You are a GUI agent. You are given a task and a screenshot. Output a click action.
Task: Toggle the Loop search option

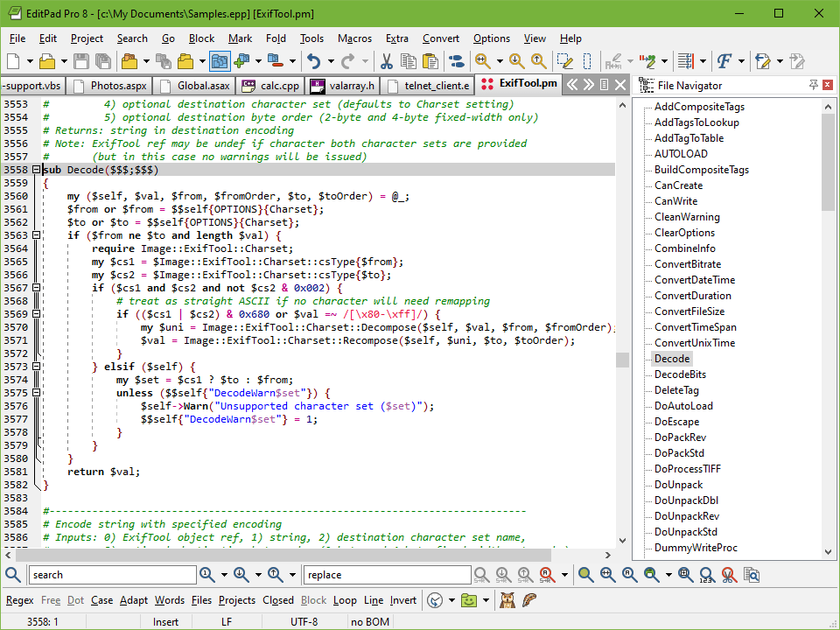click(x=345, y=600)
